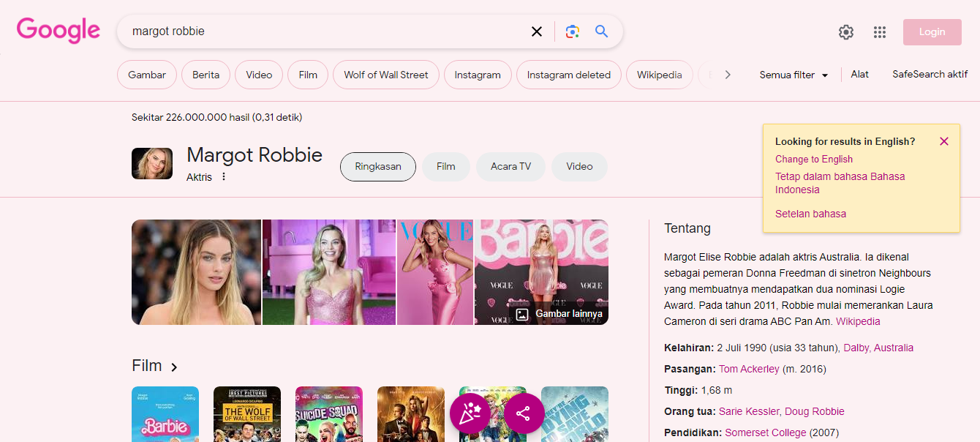Select the Ringkasan tab

pyautogui.click(x=378, y=167)
